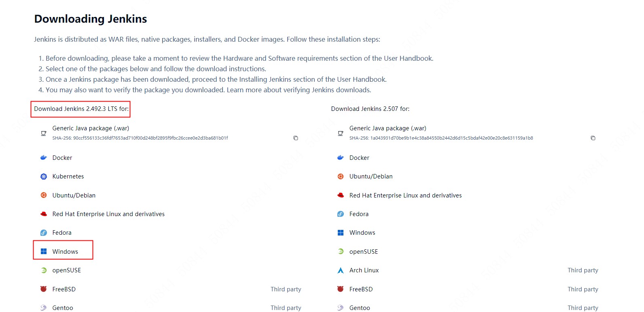Viewport: 644px width, 312px height.
Task: Open weekly 2.507 Generic Java package link
Action: 388,128
